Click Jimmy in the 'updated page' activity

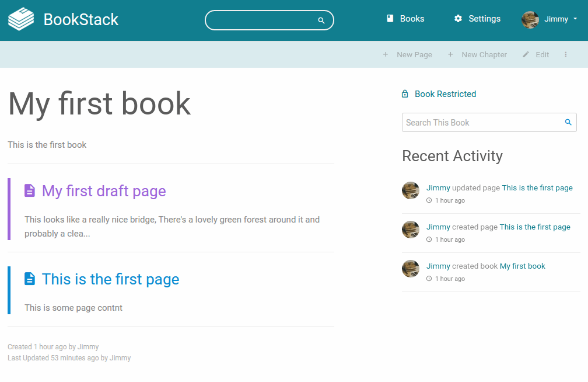[438, 188]
